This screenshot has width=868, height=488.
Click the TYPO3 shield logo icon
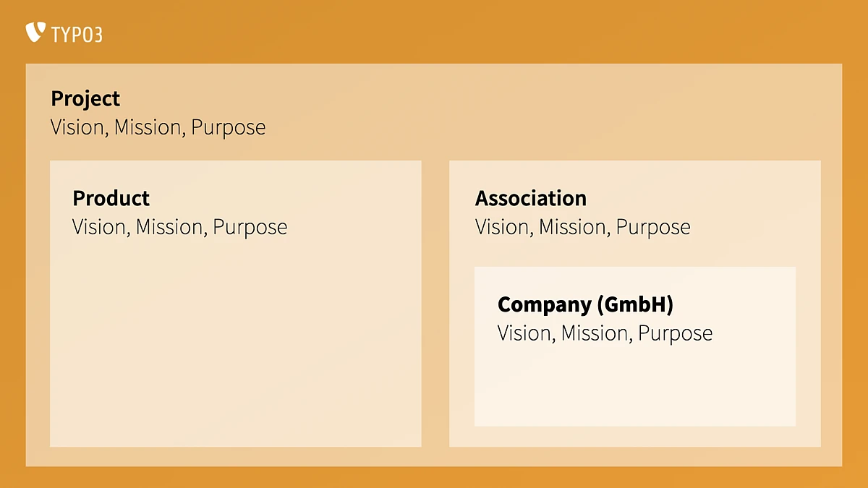(35, 33)
